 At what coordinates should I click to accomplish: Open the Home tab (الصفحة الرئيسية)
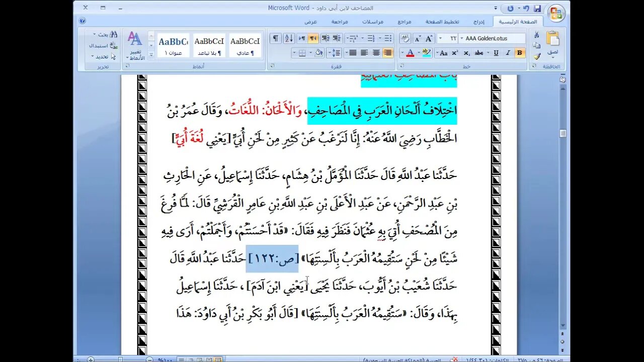click(x=518, y=22)
